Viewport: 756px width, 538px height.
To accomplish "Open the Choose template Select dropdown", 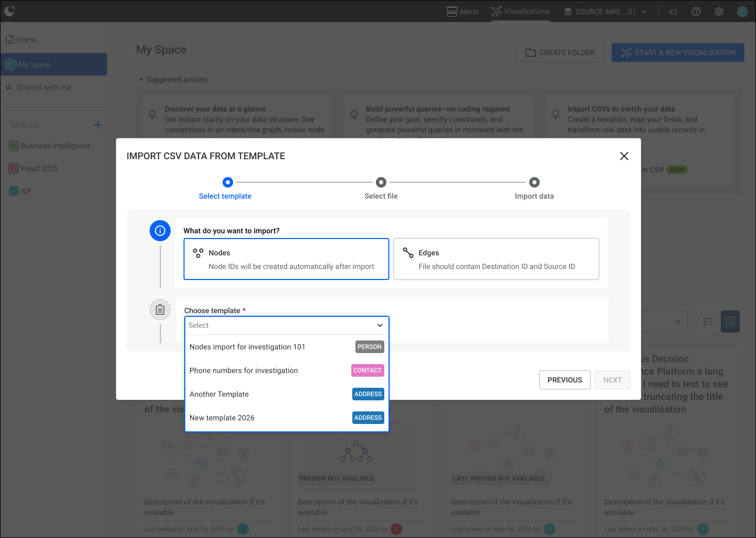I will [286, 325].
